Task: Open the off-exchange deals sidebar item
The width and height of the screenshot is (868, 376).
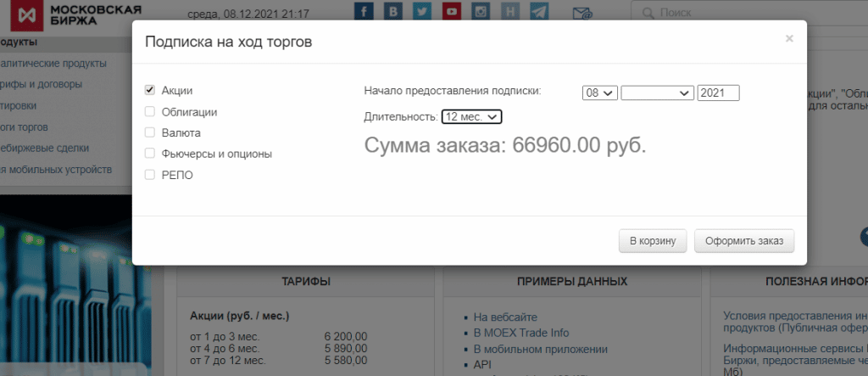Action: 44,148
